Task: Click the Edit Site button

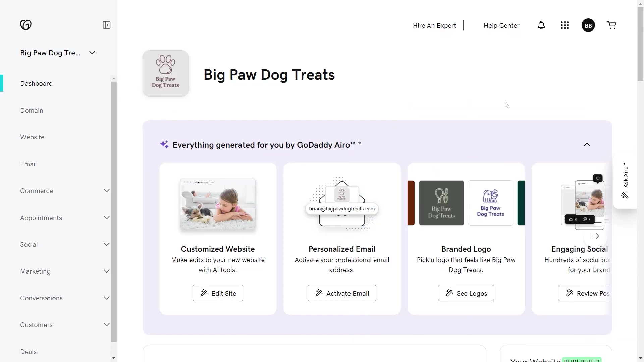Action: coord(218,293)
